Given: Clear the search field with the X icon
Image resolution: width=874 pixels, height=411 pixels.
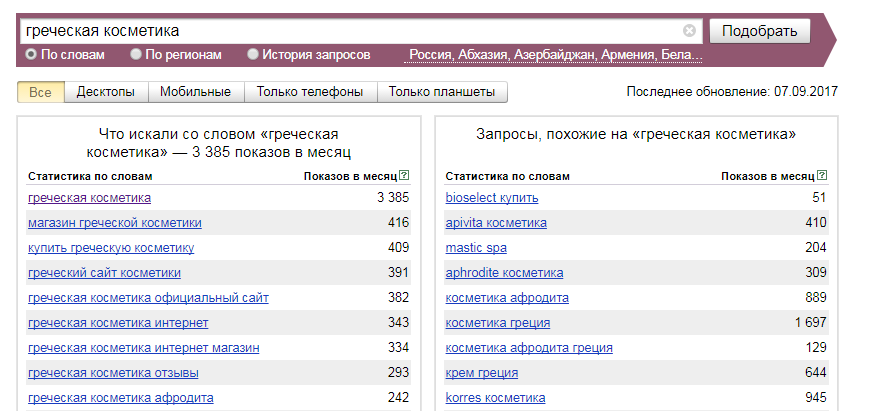Looking at the screenshot, I should click(690, 31).
